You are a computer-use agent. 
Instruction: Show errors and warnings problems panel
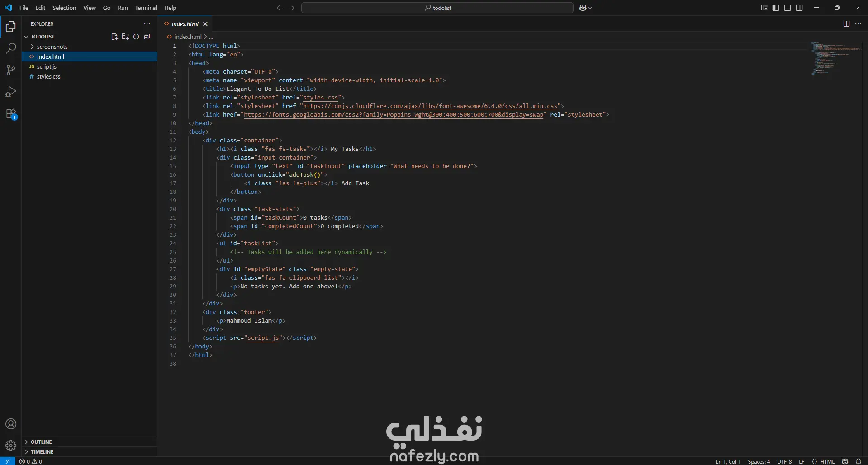coord(31,461)
